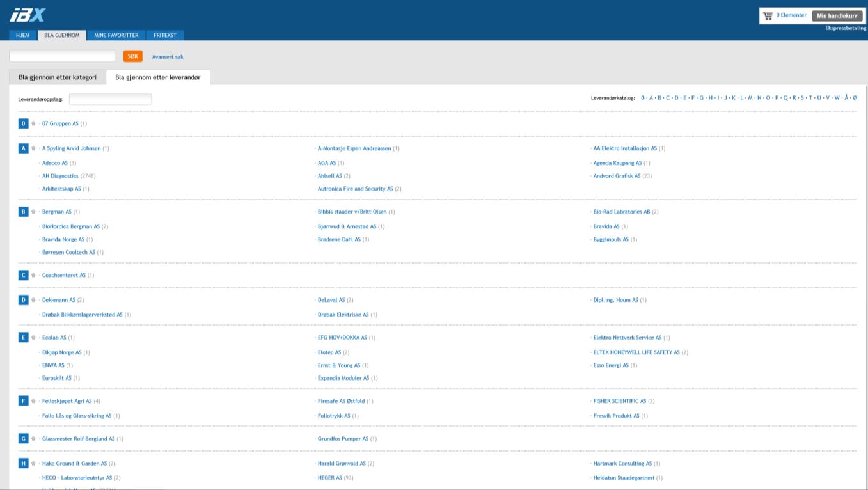Click the blue H section badge
Screen dimensions: 868x490
24,464
